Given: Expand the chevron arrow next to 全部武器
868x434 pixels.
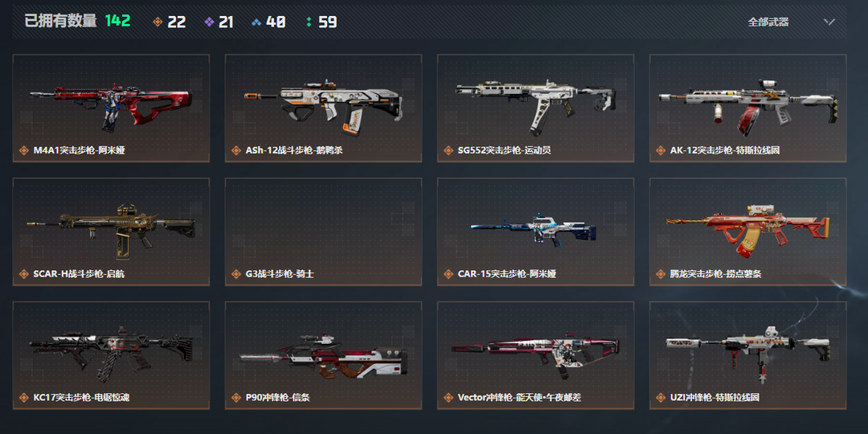Looking at the screenshot, I should (829, 23).
